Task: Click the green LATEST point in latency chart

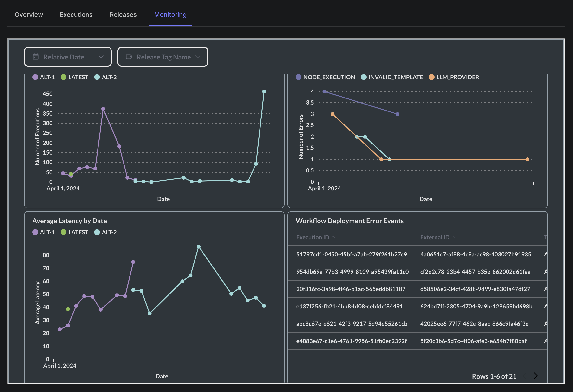Action: (x=68, y=309)
